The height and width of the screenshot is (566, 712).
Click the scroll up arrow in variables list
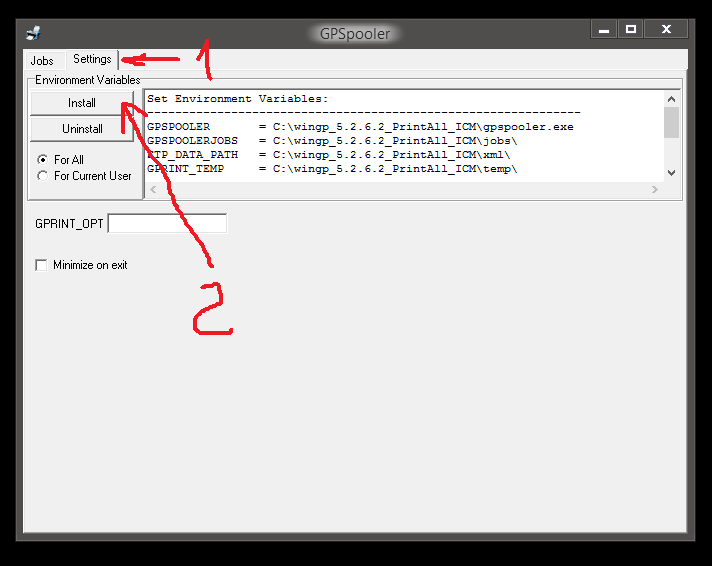tap(671, 99)
